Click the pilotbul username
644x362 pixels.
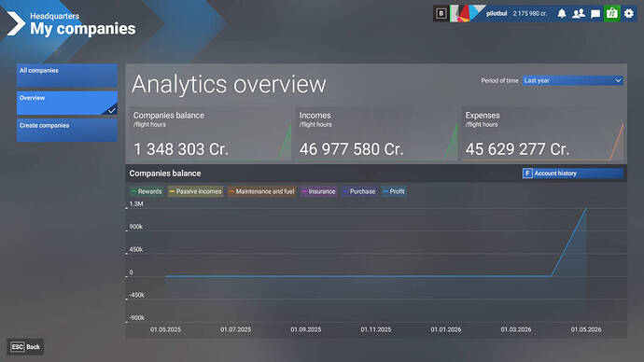[x=497, y=14]
